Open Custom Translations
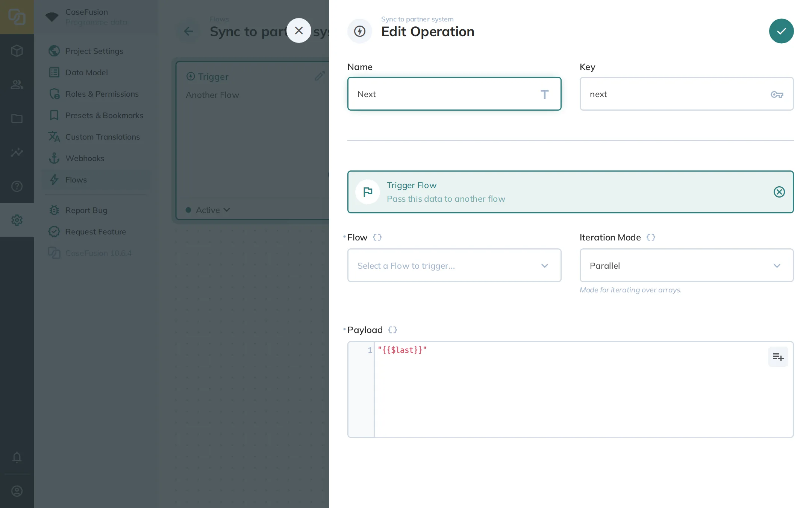Image resolution: width=812 pixels, height=508 pixels. click(96, 137)
